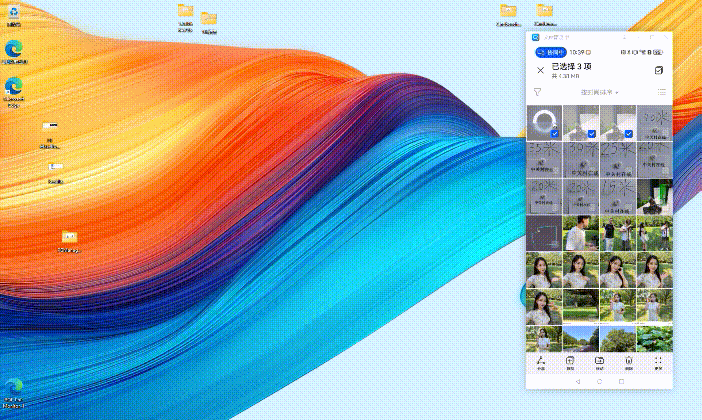Image resolution: width=702 pixels, height=420 pixels.
Task: Tap the phone Home circle navigation button
Action: (599, 381)
